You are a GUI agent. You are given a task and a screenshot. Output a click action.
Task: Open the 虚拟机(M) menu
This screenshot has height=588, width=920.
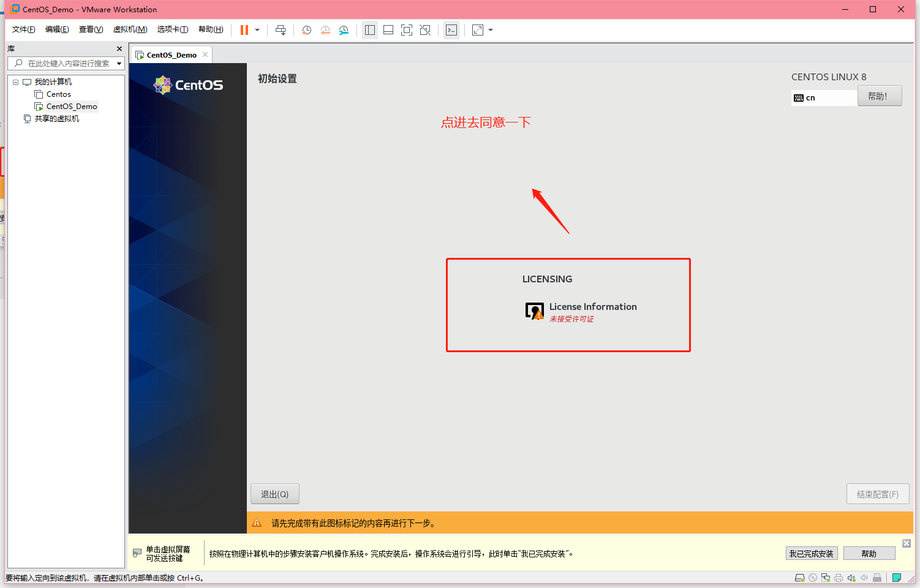coord(130,29)
